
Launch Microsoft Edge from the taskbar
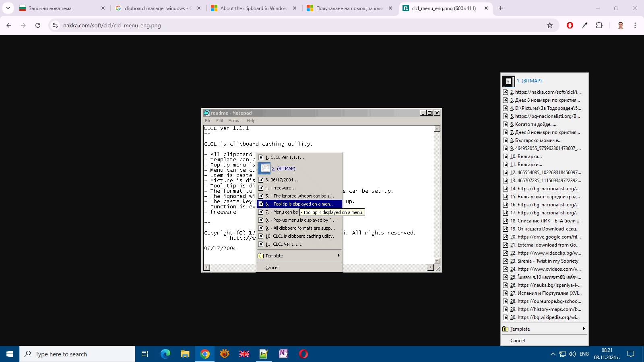coord(165,354)
